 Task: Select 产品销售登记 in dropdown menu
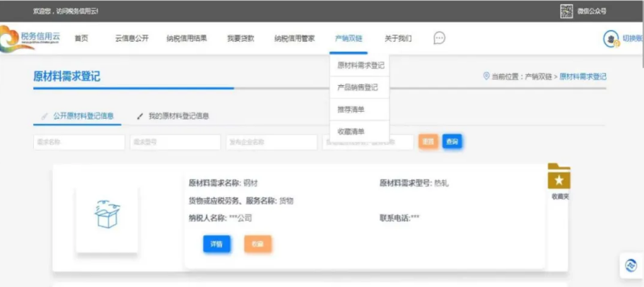(357, 88)
